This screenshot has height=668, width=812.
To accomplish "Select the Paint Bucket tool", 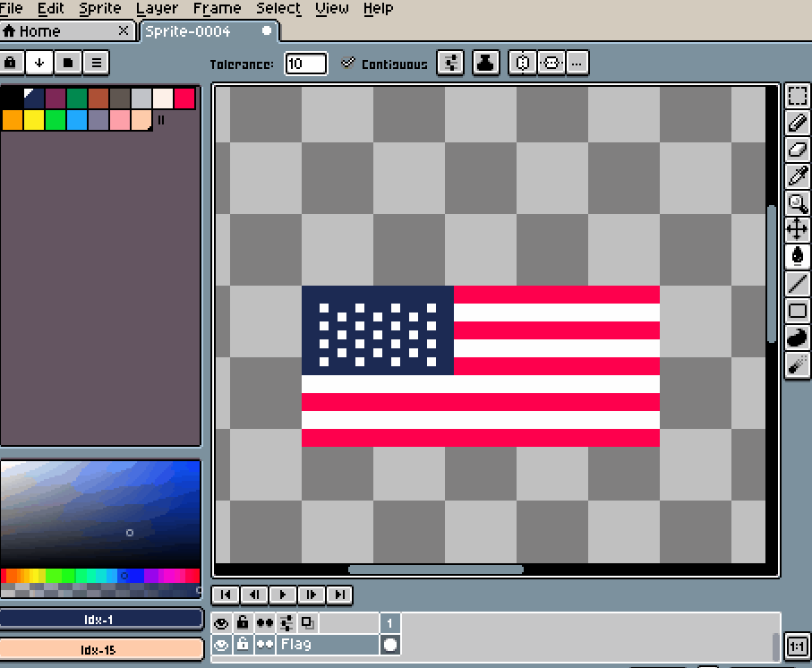I will [798, 256].
